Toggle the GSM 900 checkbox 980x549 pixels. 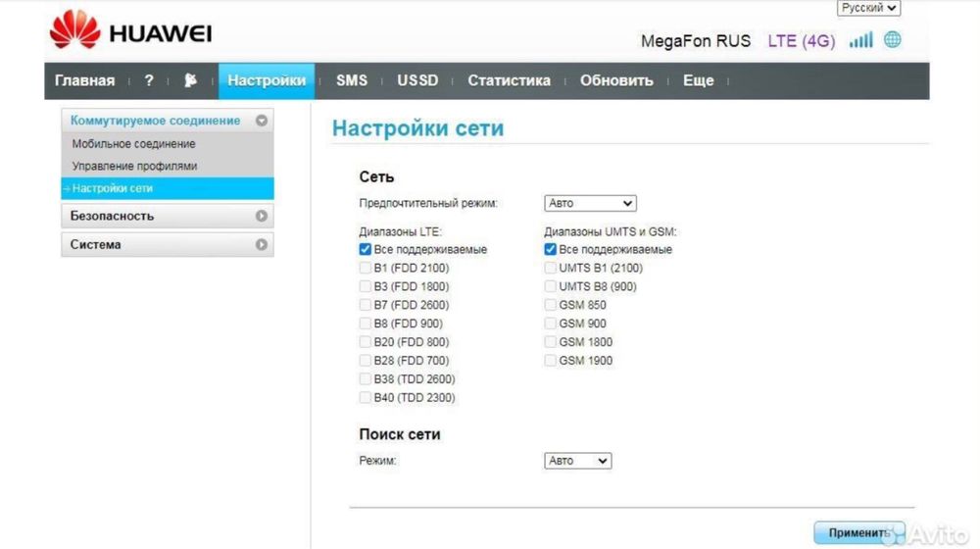coord(550,324)
